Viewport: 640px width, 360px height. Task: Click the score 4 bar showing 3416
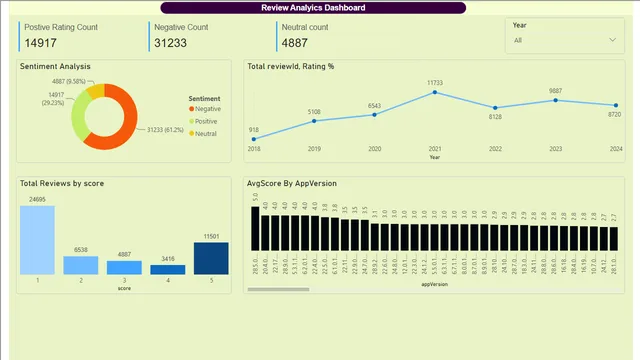coord(168,270)
